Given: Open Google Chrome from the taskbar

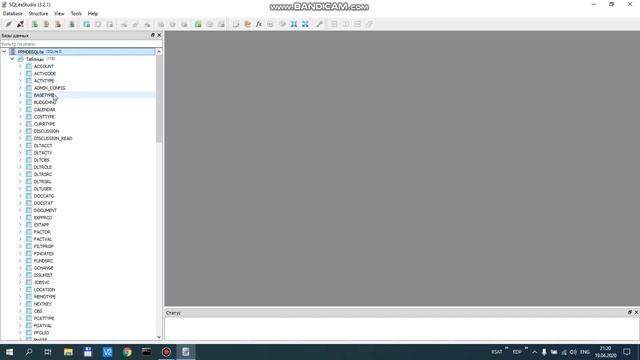Looking at the screenshot, I should (x=127, y=352).
